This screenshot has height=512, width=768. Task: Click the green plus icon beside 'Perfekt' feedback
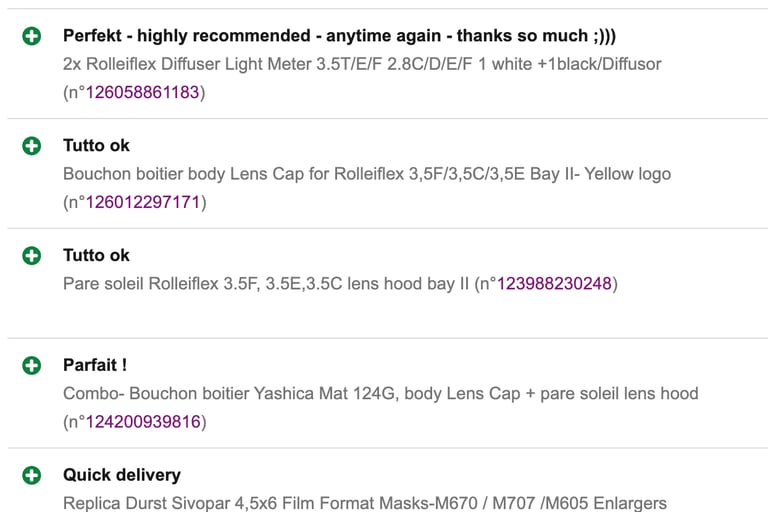(32, 36)
